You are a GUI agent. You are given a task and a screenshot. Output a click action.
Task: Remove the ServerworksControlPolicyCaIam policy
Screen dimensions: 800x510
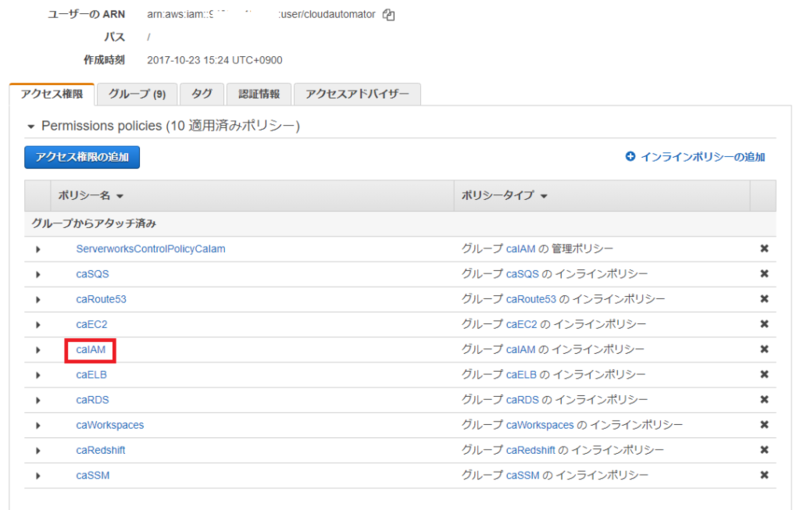[x=764, y=248]
